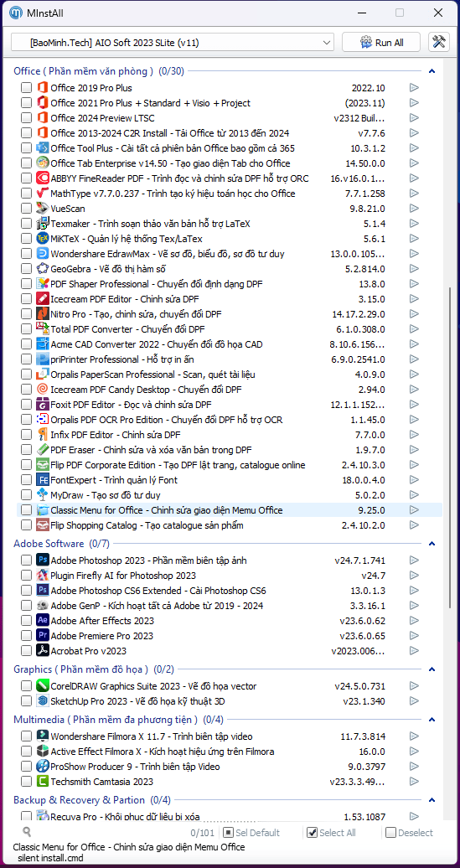Run installer arrow for Adobe GenP
The height and width of the screenshot is (868, 460).
pos(414,606)
